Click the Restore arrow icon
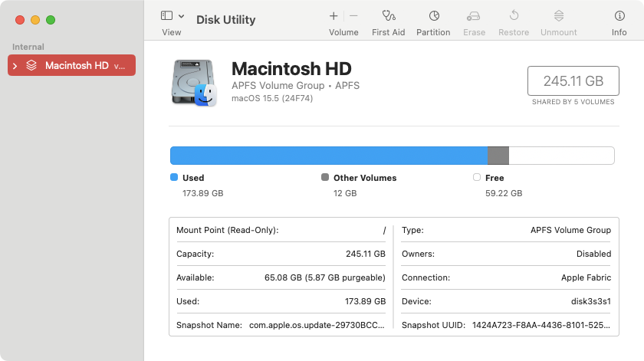The height and width of the screenshot is (361, 644). (x=514, y=15)
